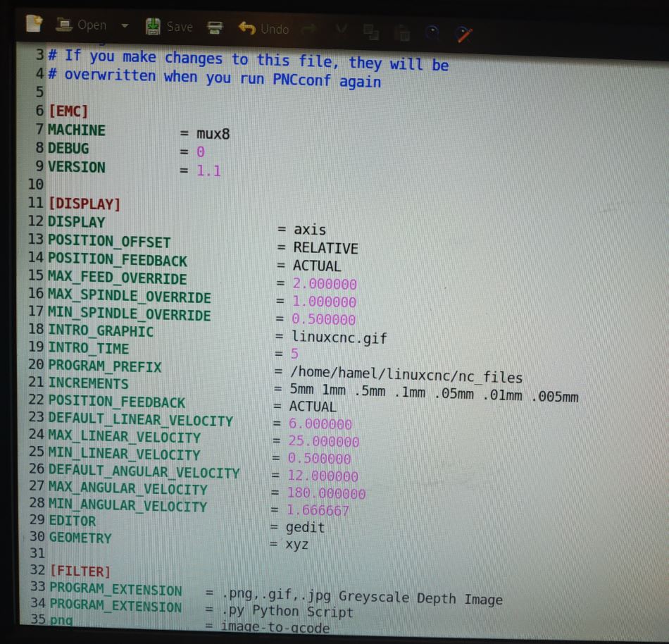
Task: Click the EDITOR value gedit
Action: tap(305, 528)
